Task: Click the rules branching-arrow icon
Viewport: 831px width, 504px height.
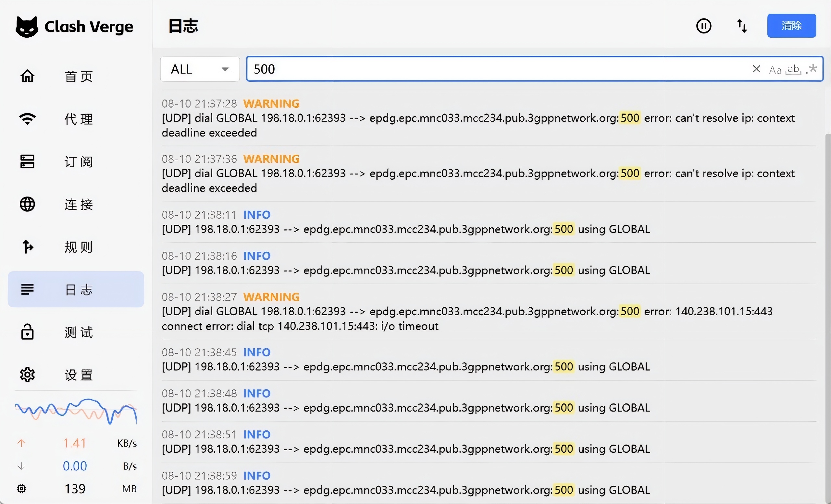Action: pyautogui.click(x=27, y=246)
